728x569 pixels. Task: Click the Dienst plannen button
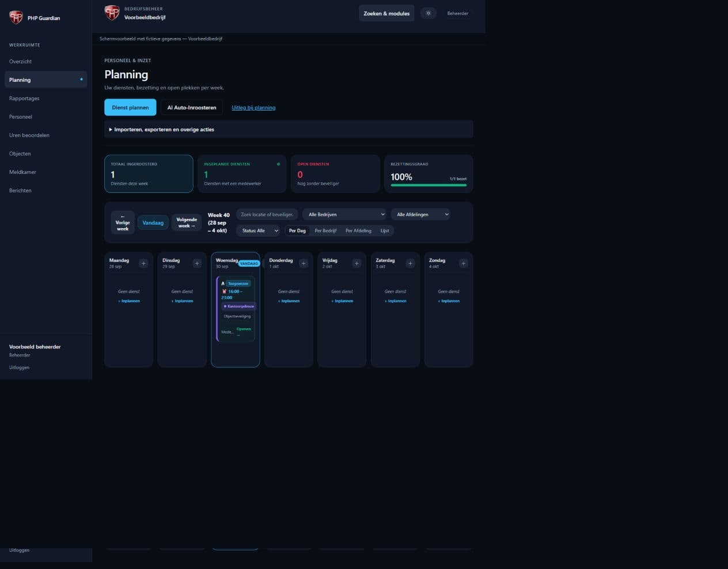point(130,108)
